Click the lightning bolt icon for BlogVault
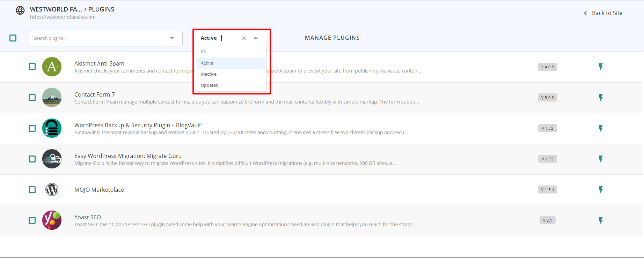 click(x=601, y=128)
